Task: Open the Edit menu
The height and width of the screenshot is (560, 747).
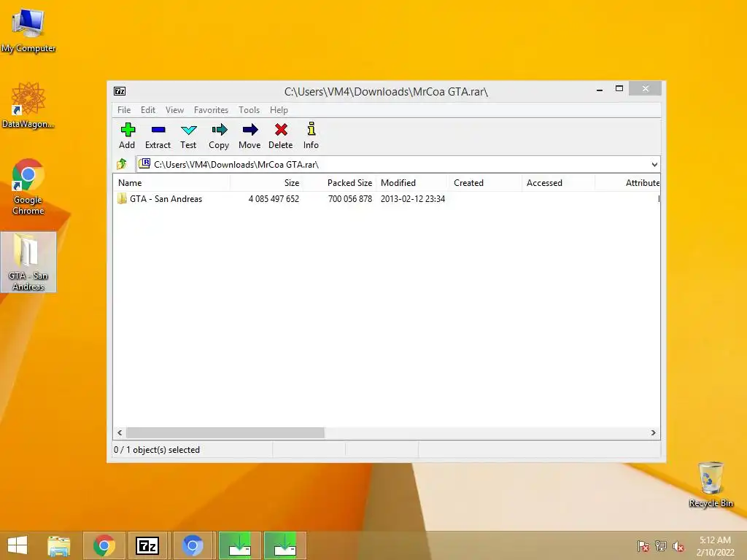Action: point(147,110)
